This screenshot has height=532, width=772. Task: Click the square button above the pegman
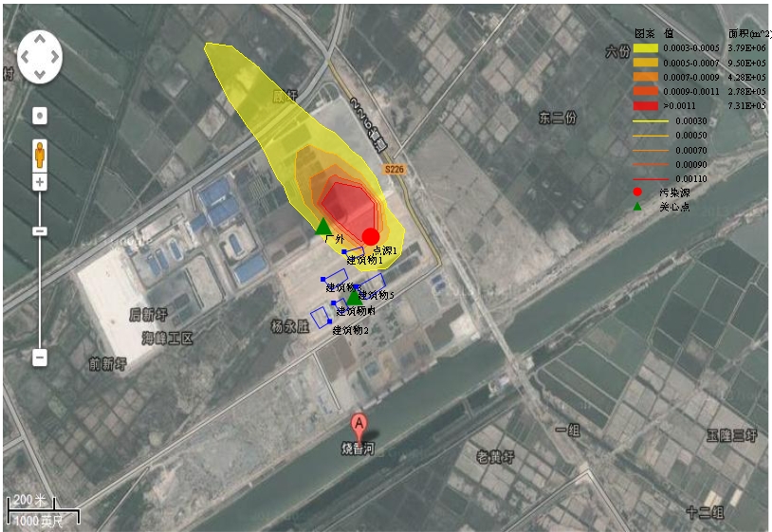click(x=40, y=116)
